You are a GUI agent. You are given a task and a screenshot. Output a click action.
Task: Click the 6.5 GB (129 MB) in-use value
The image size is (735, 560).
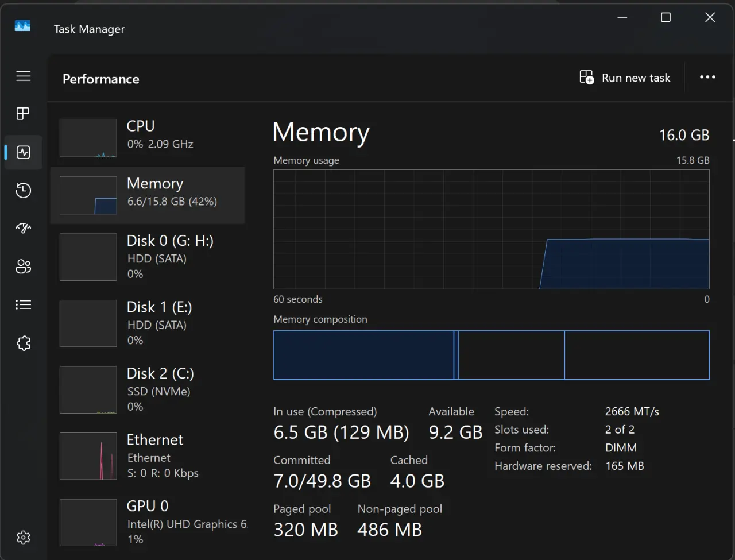(x=341, y=432)
